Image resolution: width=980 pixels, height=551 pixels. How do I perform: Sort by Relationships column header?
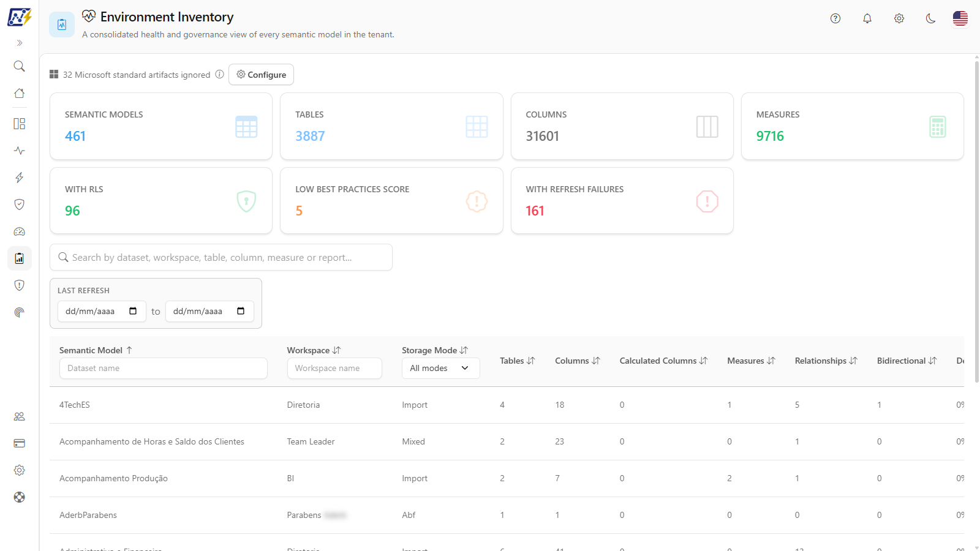(826, 361)
